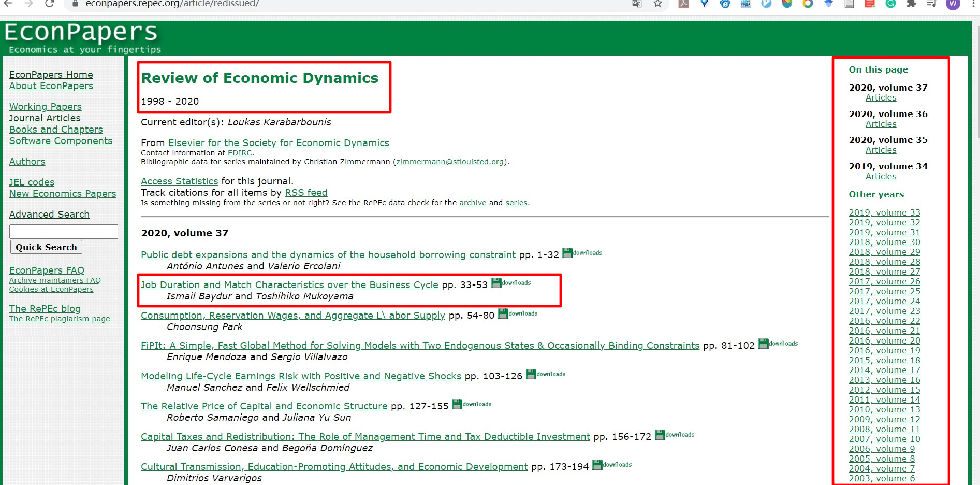Click inside the search text box
The width and height of the screenshot is (980, 485).
(63, 231)
